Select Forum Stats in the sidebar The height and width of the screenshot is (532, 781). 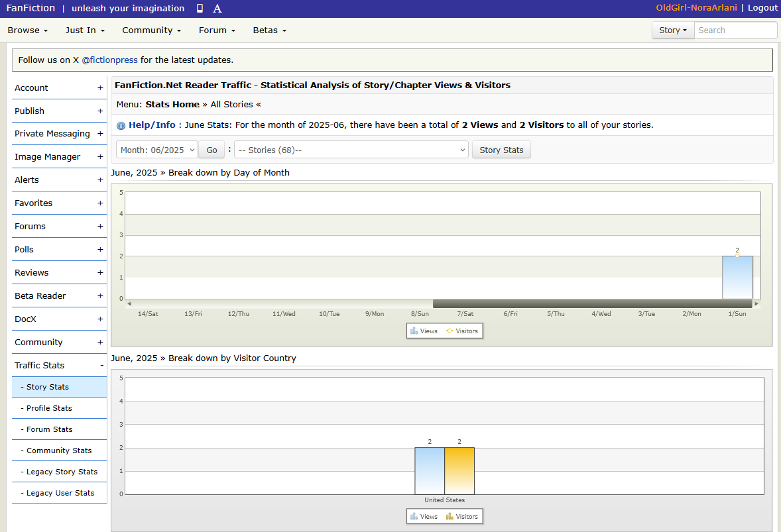tap(59, 429)
